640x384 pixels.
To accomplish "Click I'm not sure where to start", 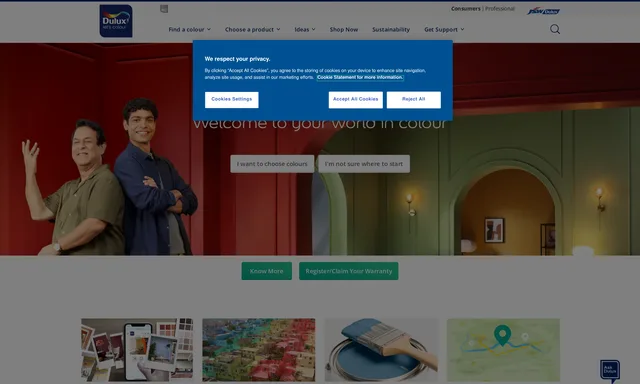I will (364, 164).
